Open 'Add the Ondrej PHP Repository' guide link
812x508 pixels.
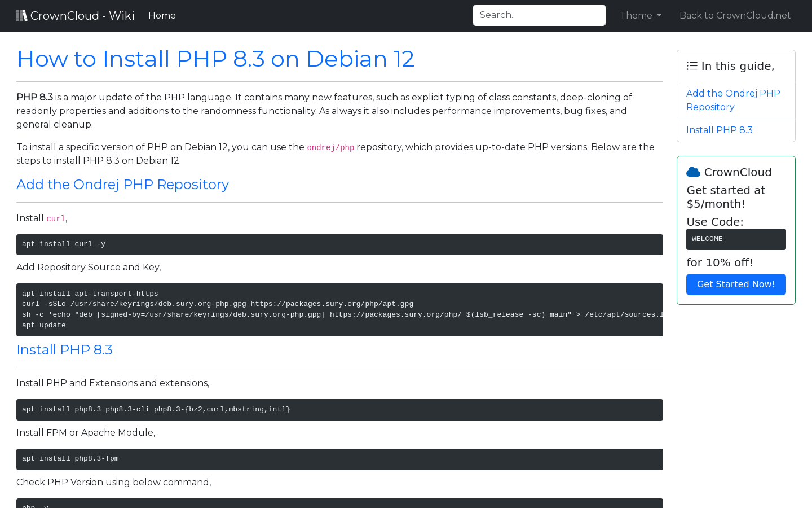pyautogui.click(x=733, y=100)
